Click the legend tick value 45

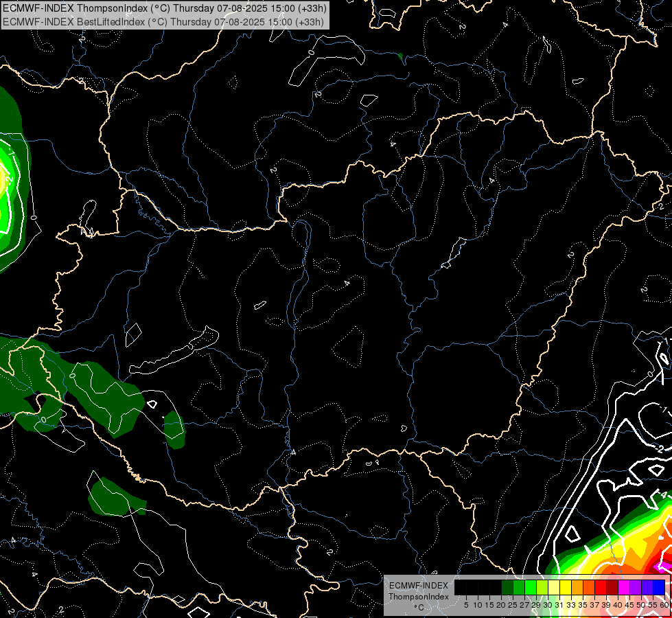[x=629, y=605]
